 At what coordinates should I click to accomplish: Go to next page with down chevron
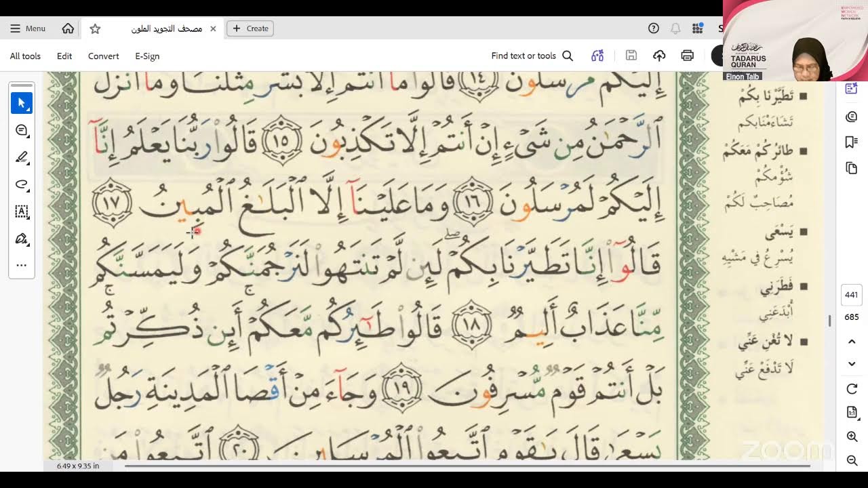852,364
